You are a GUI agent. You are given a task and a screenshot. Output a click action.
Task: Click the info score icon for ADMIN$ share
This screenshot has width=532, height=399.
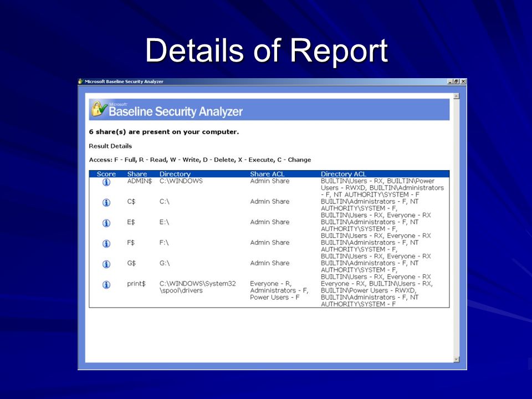tap(106, 182)
